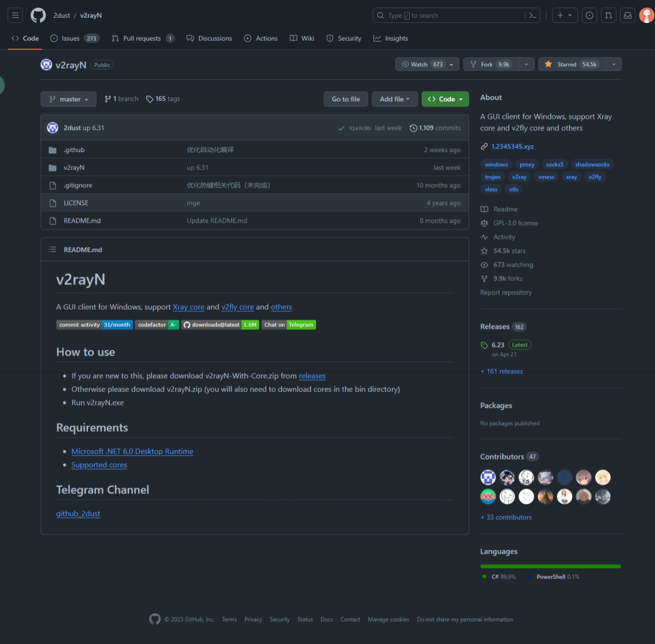Switch to the Code tab
This screenshot has width=655, height=644.
click(x=25, y=39)
